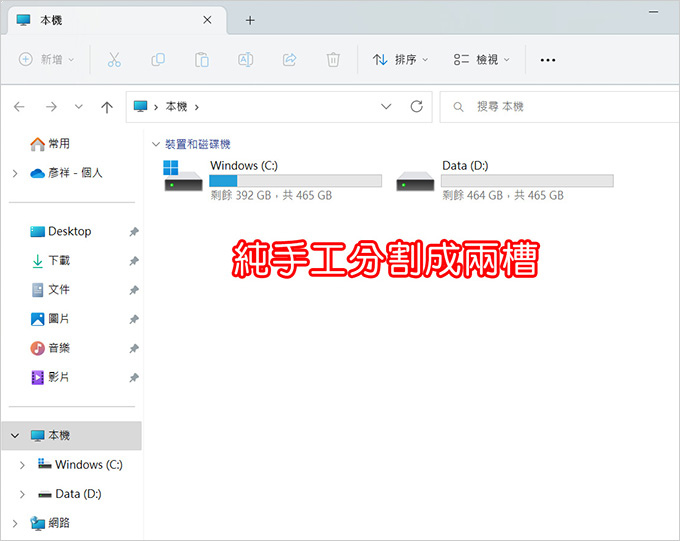Viewport: 680px width, 541px height.
Task: Open 下載 (Downloads) folder in sidebar
Action: (x=50, y=261)
